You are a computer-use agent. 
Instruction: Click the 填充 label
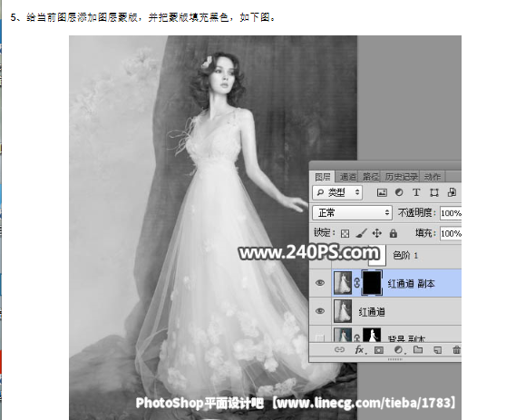coord(425,233)
